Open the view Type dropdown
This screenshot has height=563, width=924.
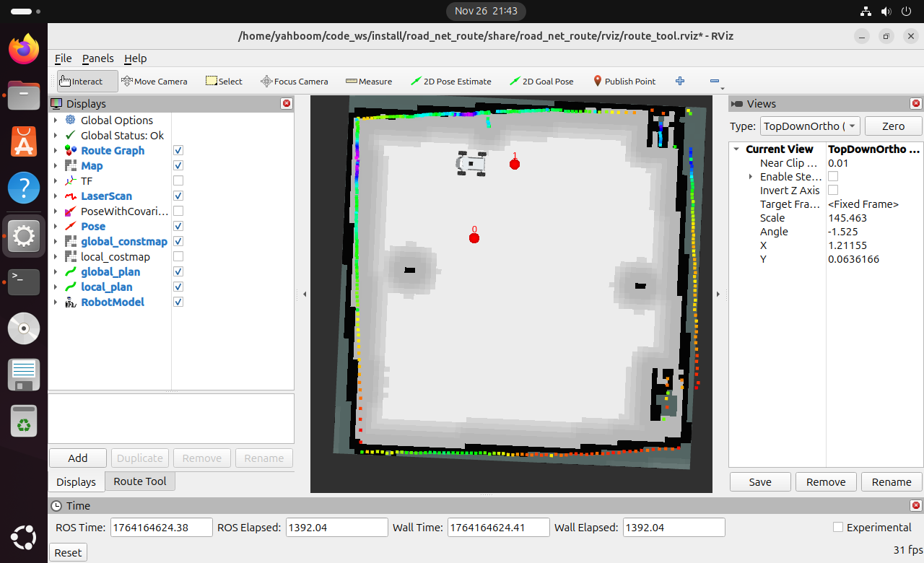[x=809, y=126]
